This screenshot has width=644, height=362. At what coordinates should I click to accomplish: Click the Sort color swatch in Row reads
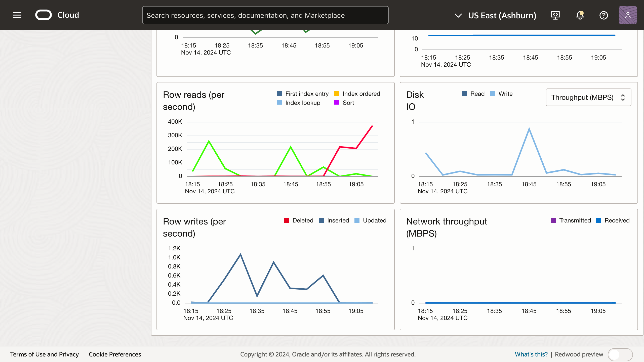click(x=337, y=103)
